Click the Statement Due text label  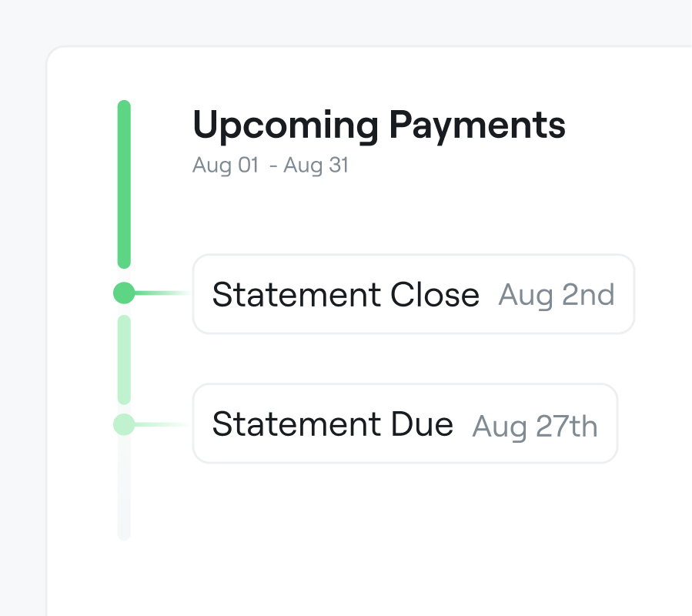point(333,424)
